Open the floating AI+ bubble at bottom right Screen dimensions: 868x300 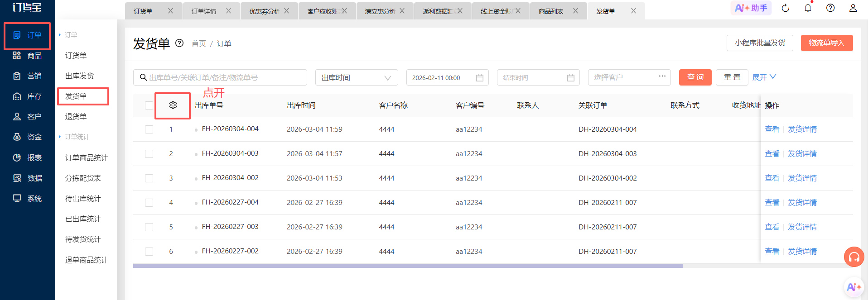coord(854,287)
